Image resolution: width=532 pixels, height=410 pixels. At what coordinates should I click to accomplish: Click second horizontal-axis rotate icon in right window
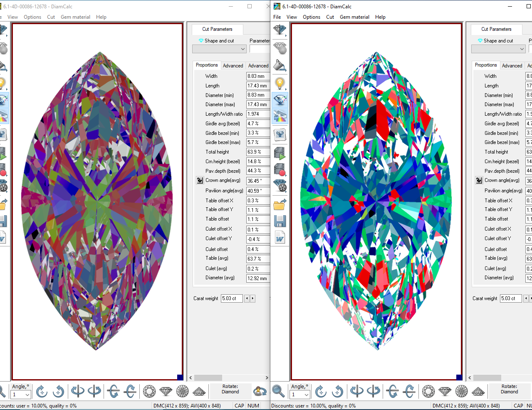pyautogui.click(x=409, y=391)
